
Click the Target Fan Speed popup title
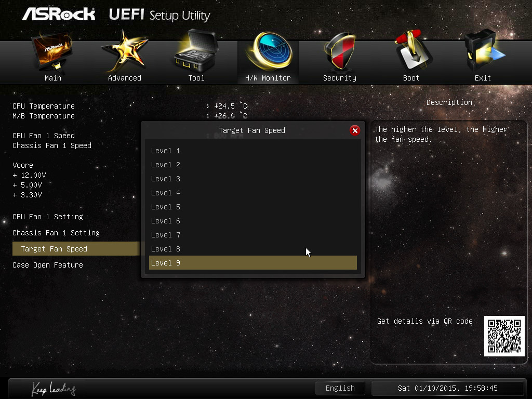click(x=252, y=130)
